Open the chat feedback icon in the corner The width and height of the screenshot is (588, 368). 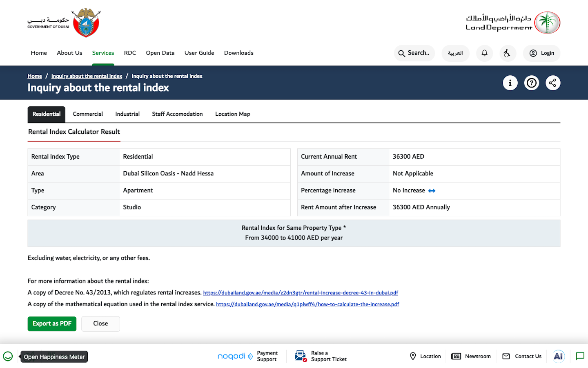click(580, 356)
